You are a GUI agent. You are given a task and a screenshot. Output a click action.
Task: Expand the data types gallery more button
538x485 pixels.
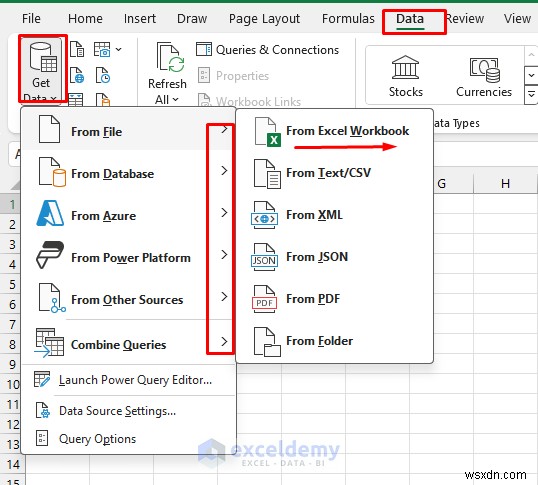[x=531, y=94]
